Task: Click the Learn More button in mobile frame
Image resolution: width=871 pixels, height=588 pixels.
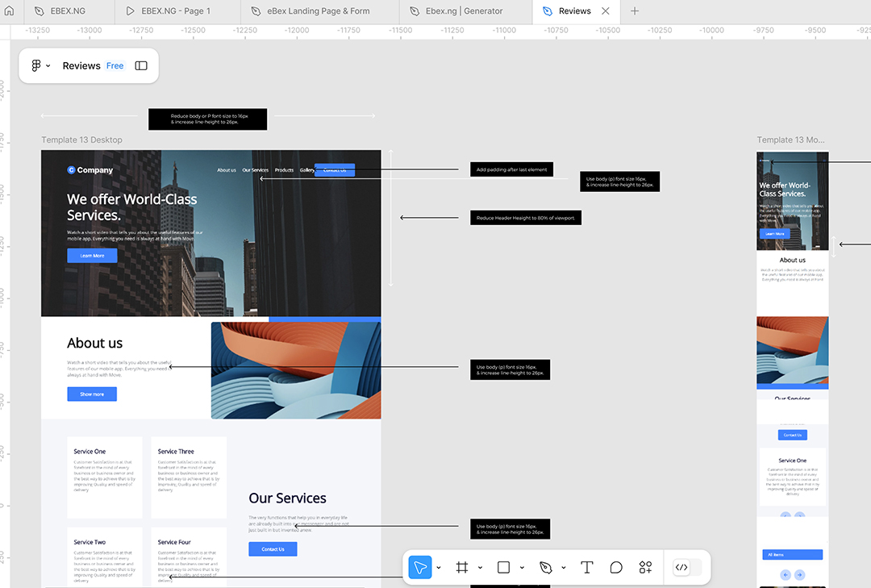Action: point(774,234)
